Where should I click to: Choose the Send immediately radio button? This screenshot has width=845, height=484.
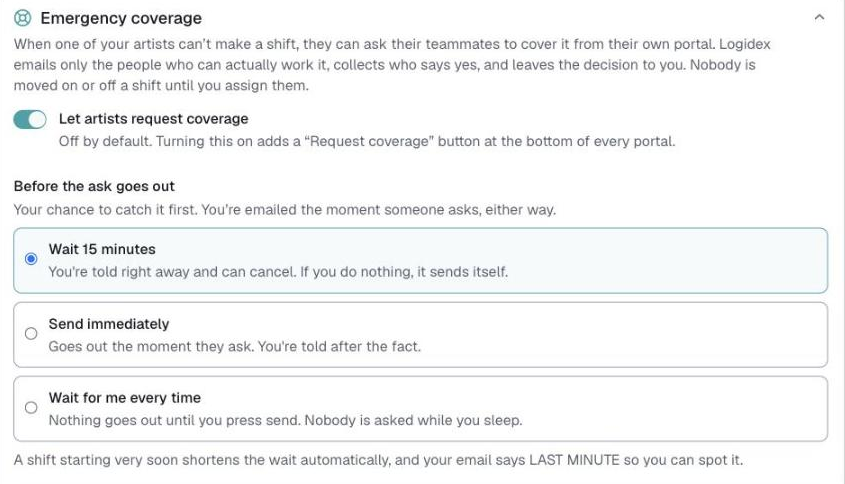(31, 334)
